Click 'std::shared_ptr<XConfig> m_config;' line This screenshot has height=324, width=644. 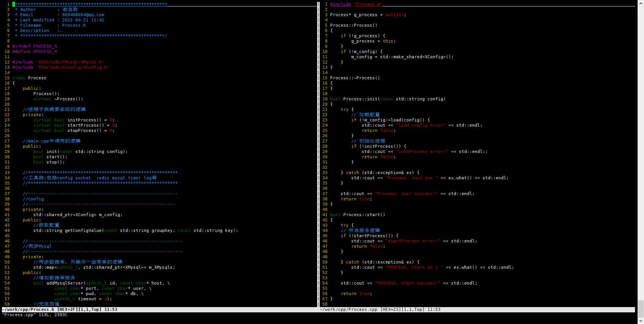tap(78, 215)
